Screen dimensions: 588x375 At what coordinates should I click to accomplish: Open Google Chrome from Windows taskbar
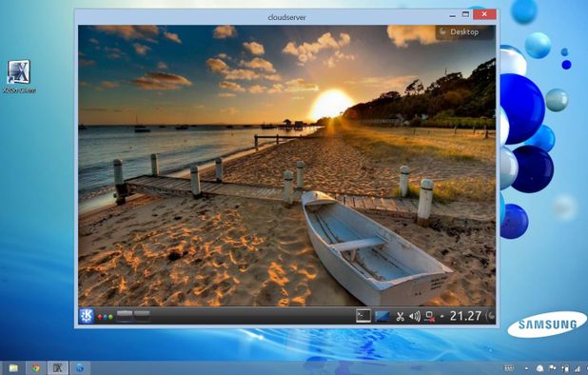tap(35, 368)
